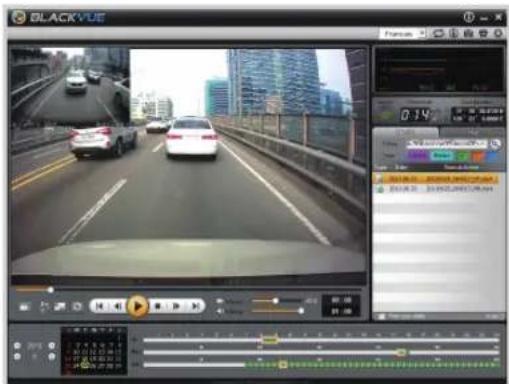Step forward one frame
Screen dimensions: 509x384
177,306
